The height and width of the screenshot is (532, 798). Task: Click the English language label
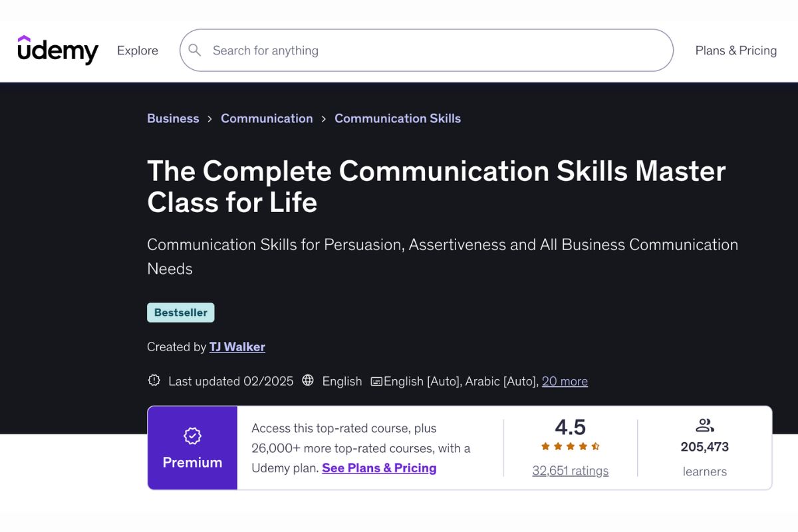tap(342, 381)
